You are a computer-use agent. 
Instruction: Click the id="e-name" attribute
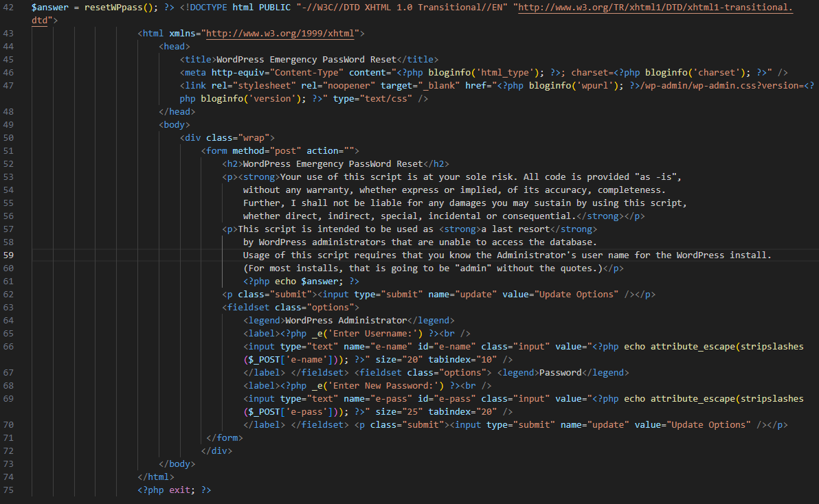[x=447, y=347]
